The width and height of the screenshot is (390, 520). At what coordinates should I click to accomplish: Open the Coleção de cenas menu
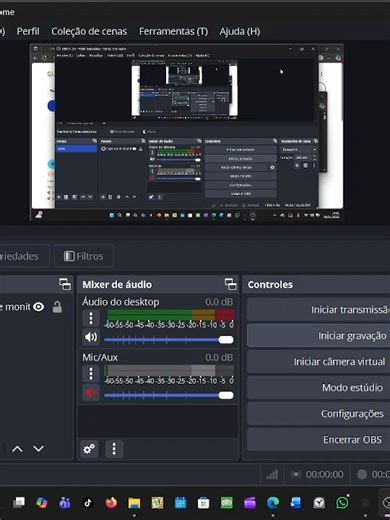pos(89,31)
